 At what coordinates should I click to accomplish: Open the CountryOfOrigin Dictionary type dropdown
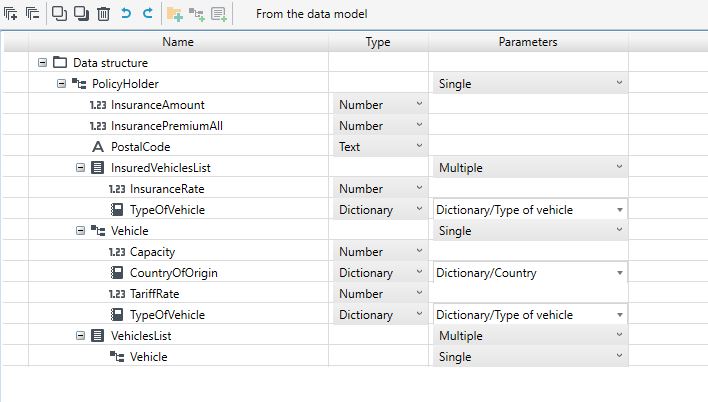(380, 273)
